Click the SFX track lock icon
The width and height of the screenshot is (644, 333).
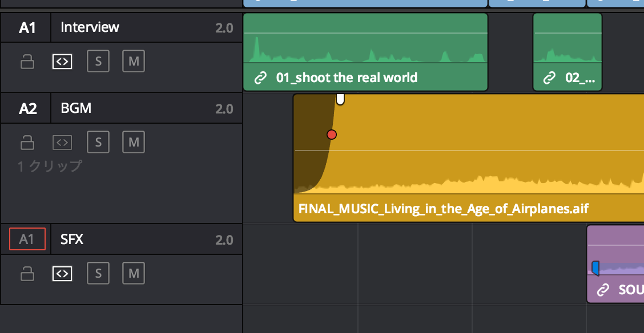point(27,274)
